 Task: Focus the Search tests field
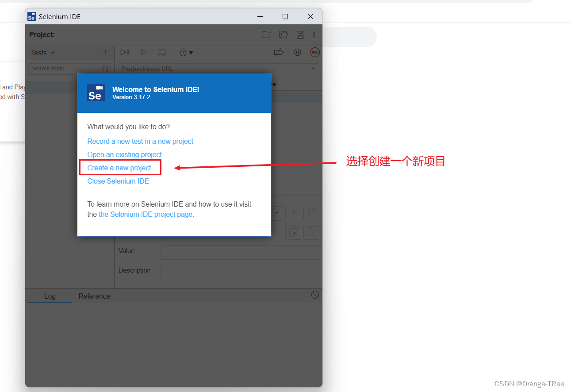(x=69, y=69)
